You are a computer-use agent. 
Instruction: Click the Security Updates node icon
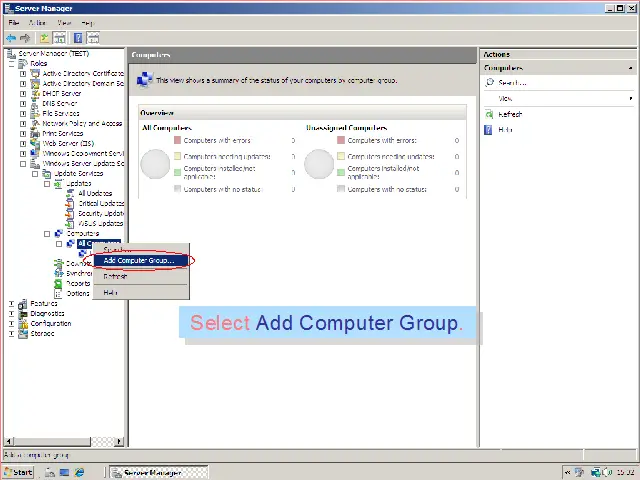tap(70, 213)
